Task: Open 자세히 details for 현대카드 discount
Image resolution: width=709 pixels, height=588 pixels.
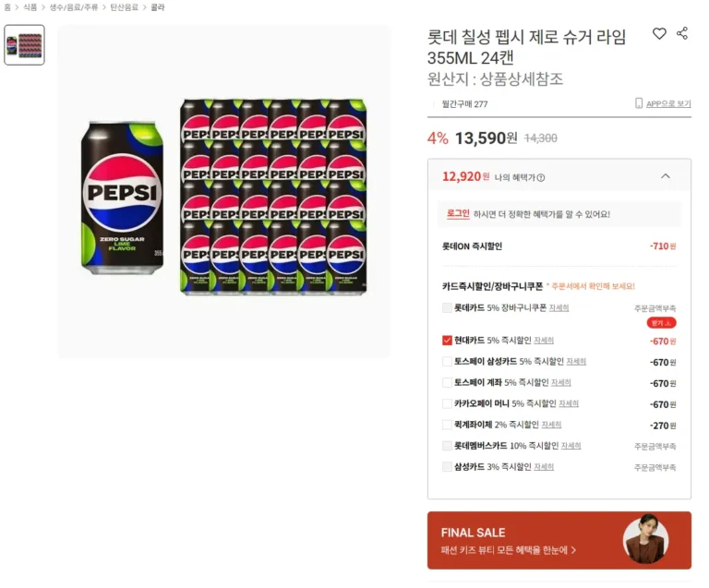Action: [544, 341]
